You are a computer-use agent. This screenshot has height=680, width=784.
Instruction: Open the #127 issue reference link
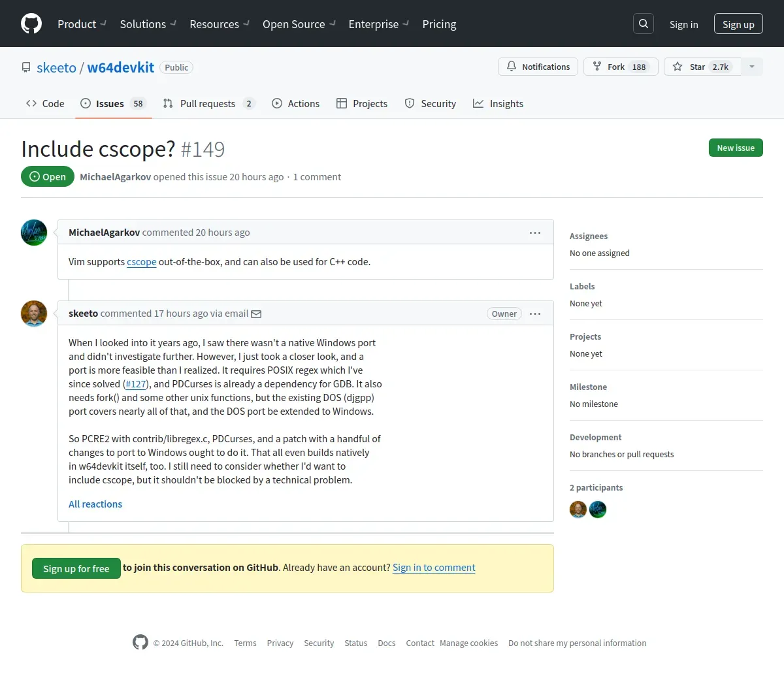click(136, 383)
